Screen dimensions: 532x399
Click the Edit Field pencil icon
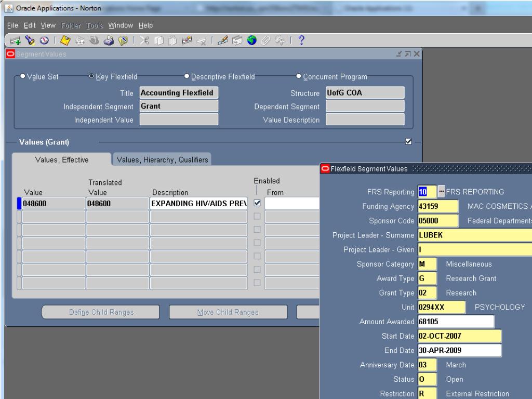(x=222, y=41)
